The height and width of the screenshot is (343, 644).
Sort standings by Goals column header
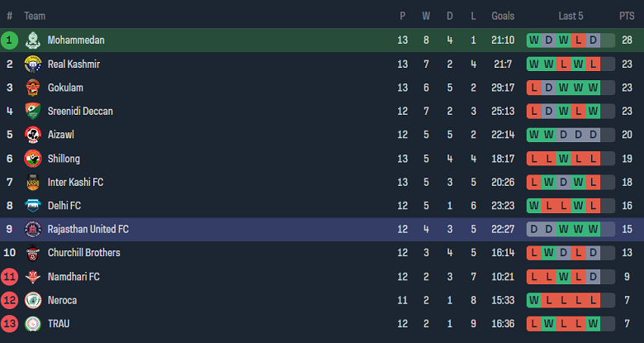(x=503, y=16)
